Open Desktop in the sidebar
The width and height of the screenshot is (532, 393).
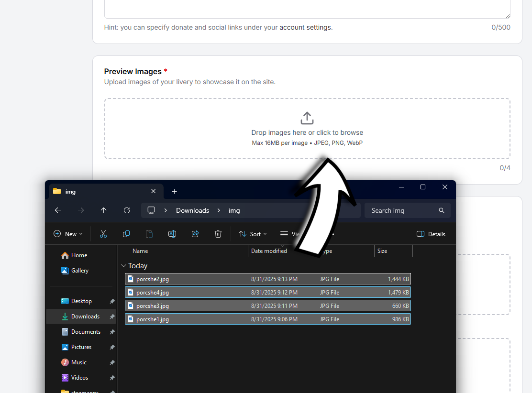pos(77,301)
